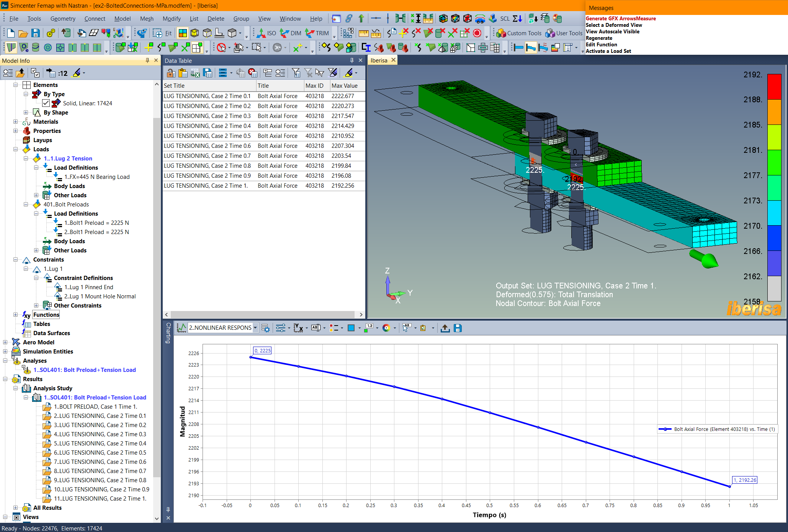
Task: Open a model with folder icon
Action: pos(23,33)
